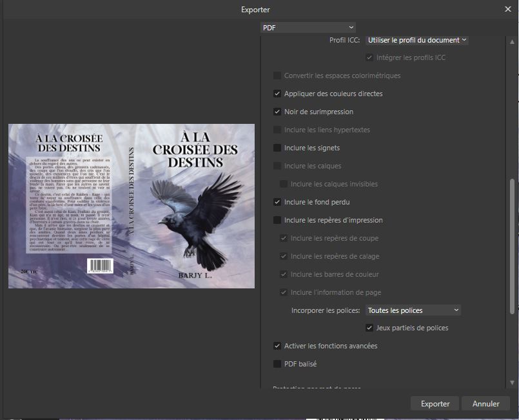The width and height of the screenshot is (519, 420).
Task: Enable Inclure les repères d'impression
Action: tap(277, 220)
